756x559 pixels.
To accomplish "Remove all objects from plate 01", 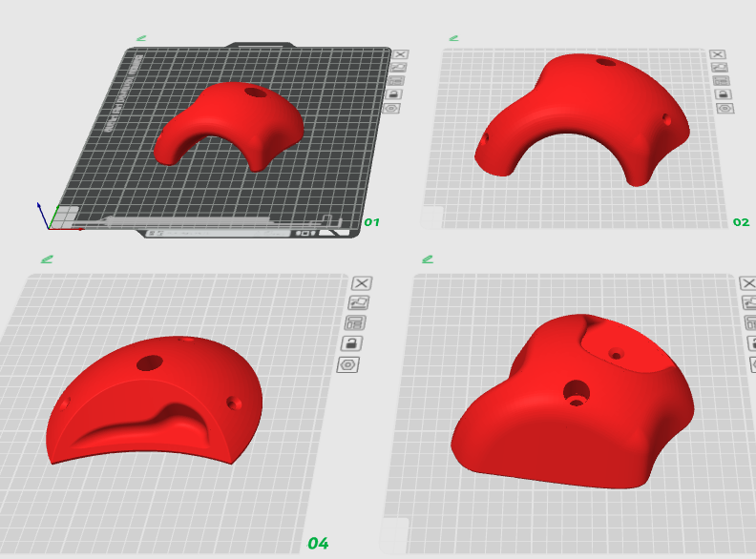I will [x=400, y=54].
